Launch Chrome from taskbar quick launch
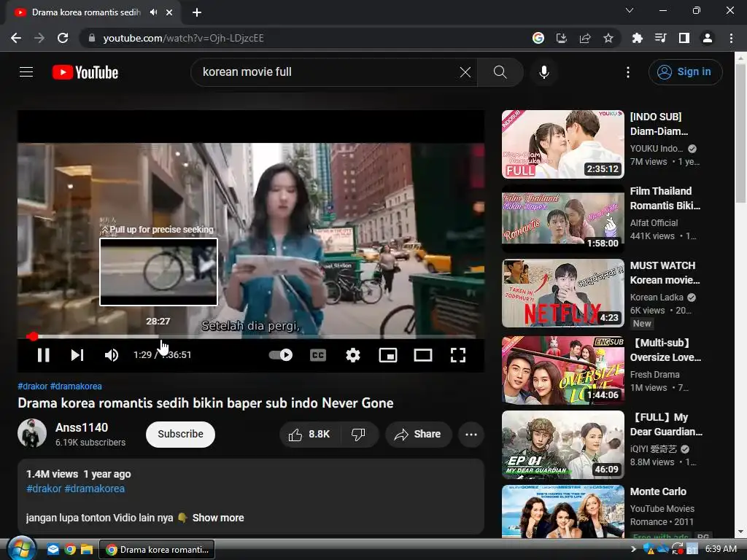The width and height of the screenshot is (747, 560). point(70,550)
